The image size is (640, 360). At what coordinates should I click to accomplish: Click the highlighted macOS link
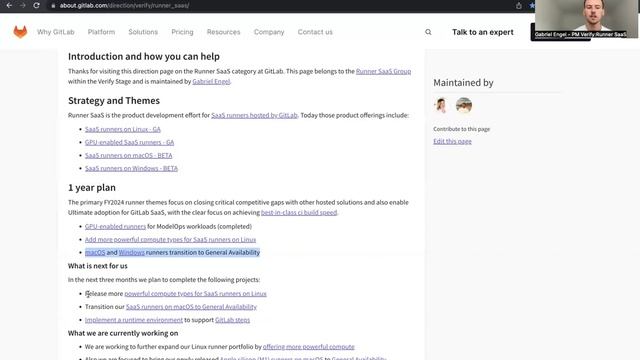[95, 252]
